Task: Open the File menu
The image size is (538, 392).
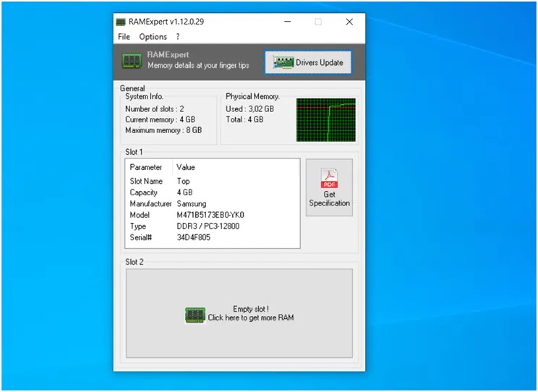Action: [124, 37]
